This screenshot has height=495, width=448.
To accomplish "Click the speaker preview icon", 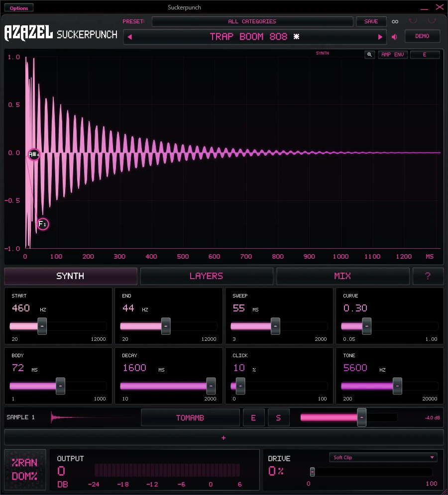I will click(x=395, y=37).
